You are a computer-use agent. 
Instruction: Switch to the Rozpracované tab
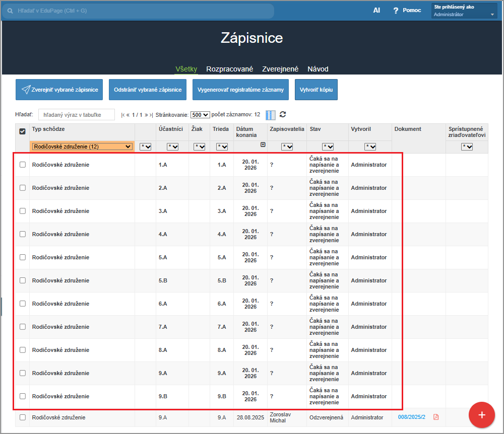point(229,69)
